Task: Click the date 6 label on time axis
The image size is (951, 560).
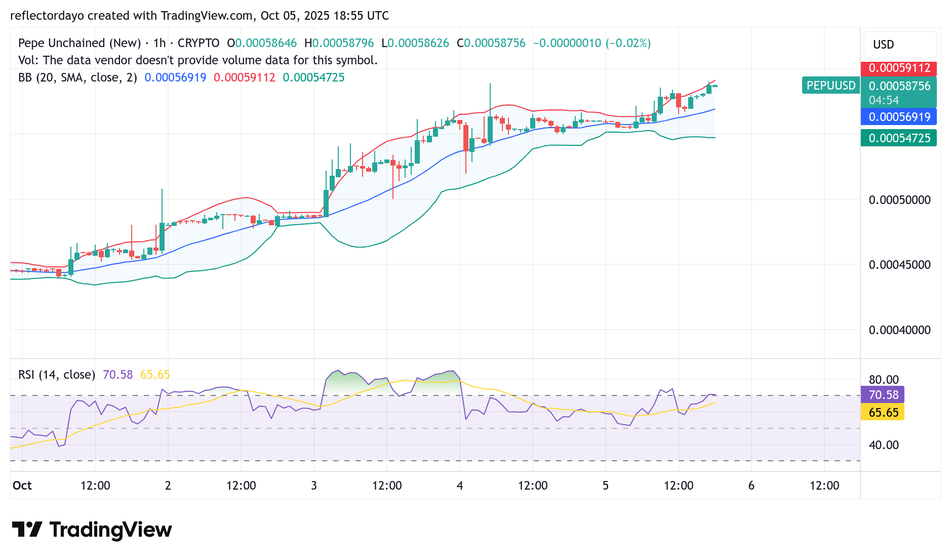Action: pos(751,486)
